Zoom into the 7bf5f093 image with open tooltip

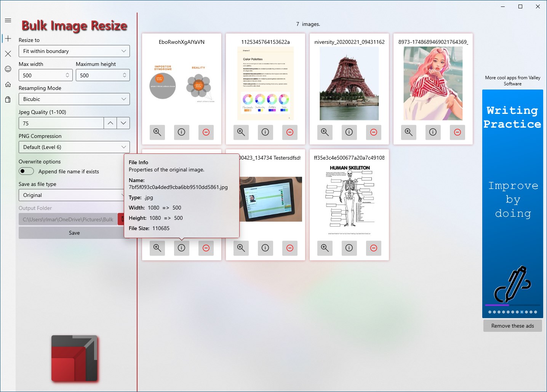[x=157, y=248]
